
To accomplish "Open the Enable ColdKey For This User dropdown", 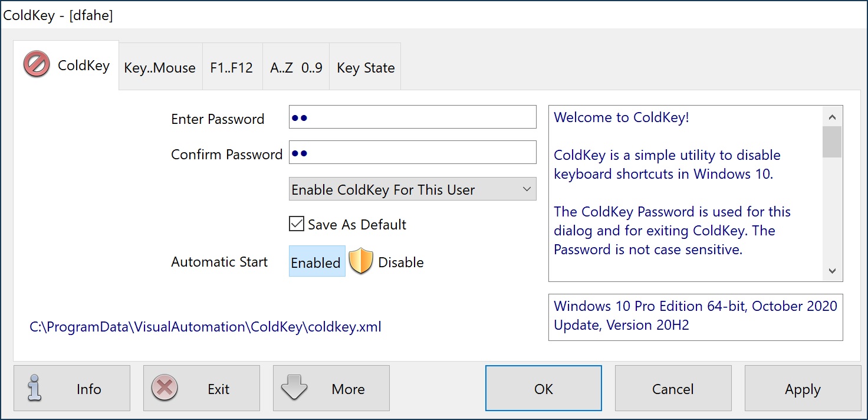I will coord(412,190).
